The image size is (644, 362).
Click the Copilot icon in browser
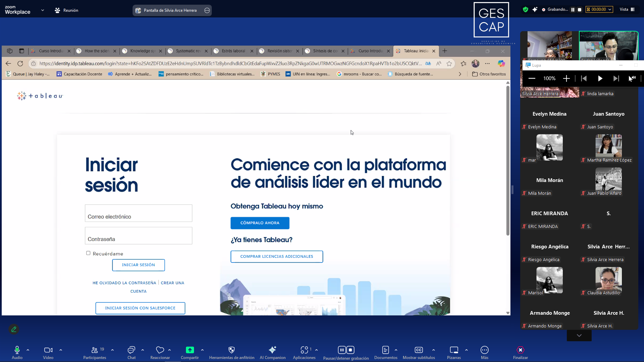coord(501,63)
